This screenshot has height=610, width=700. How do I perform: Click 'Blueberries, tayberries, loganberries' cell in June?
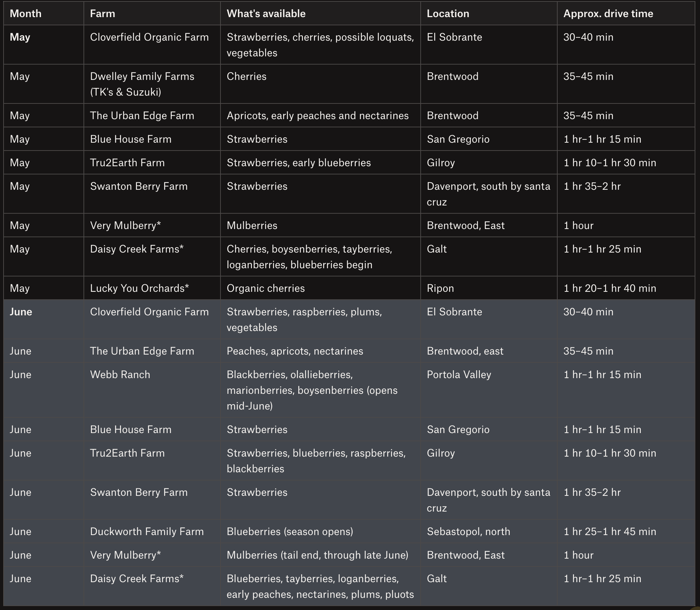tap(320, 586)
